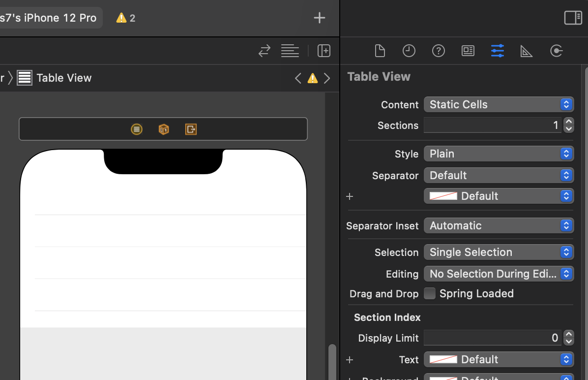Go to previous issue chevron
Screen dimensions: 588x380
tap(298, 78)
